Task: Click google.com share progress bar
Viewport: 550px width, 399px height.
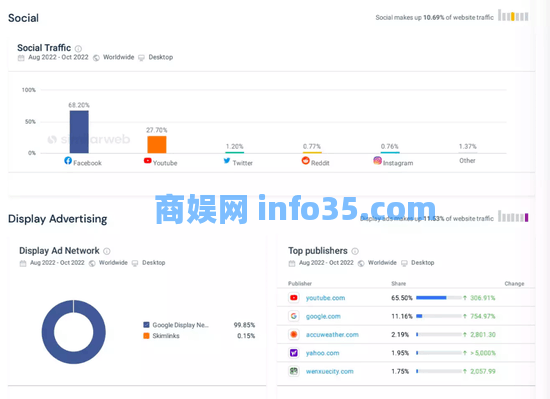Action: click(x=439, y=316)
